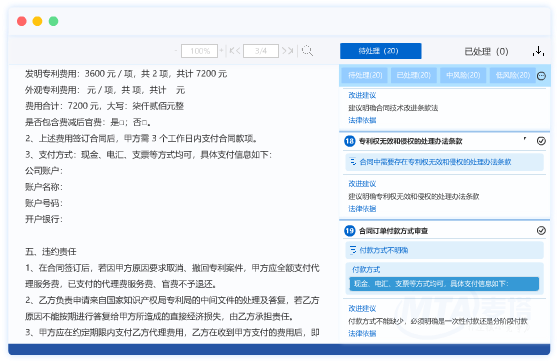This screenshot has width=560, height=364.
Task: Click clause 3 甲方应在约定期限内支付
Action: tap(172, 333)
